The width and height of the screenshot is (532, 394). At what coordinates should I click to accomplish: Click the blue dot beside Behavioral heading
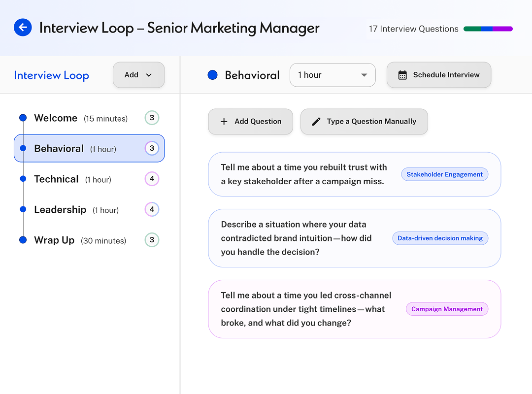click(213, 75)
